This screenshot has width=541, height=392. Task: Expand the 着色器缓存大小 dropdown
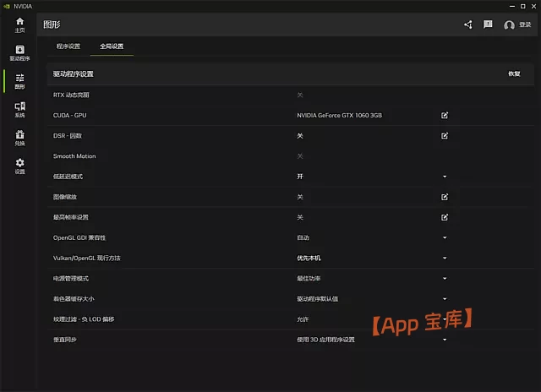pyautogui.click(x=445, y=299)
